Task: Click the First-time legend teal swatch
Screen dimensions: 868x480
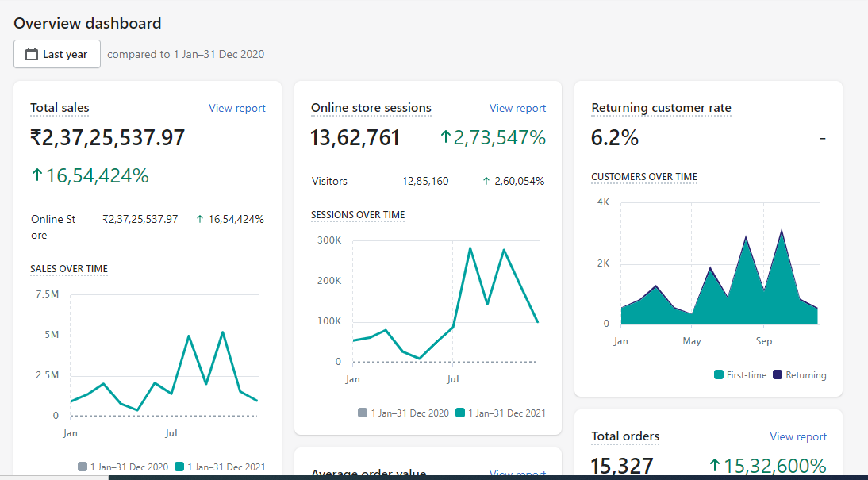Action: pos(719,374)
